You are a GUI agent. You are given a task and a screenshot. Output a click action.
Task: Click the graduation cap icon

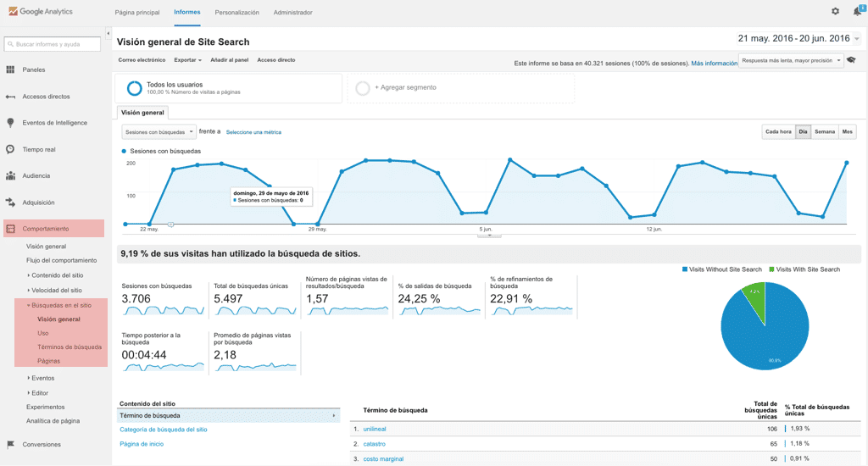click(852, 60)
